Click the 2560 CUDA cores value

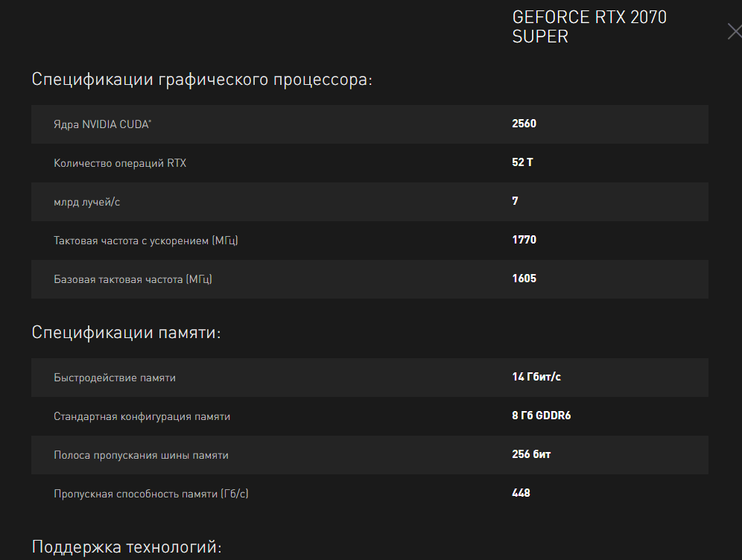tap(524, 124)
